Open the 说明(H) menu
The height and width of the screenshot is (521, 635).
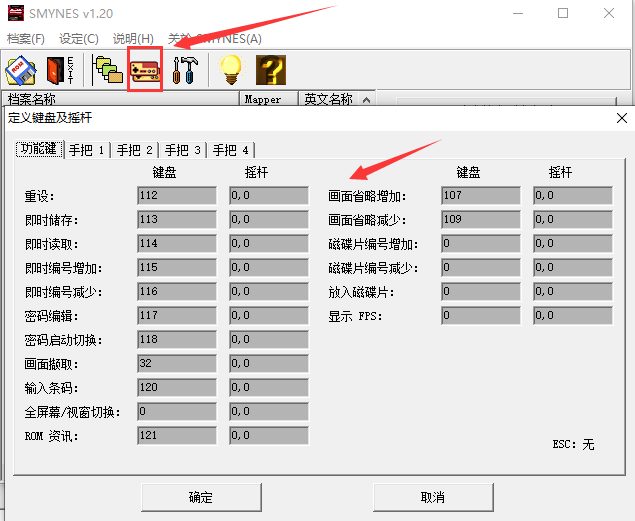tap(133, 39)
